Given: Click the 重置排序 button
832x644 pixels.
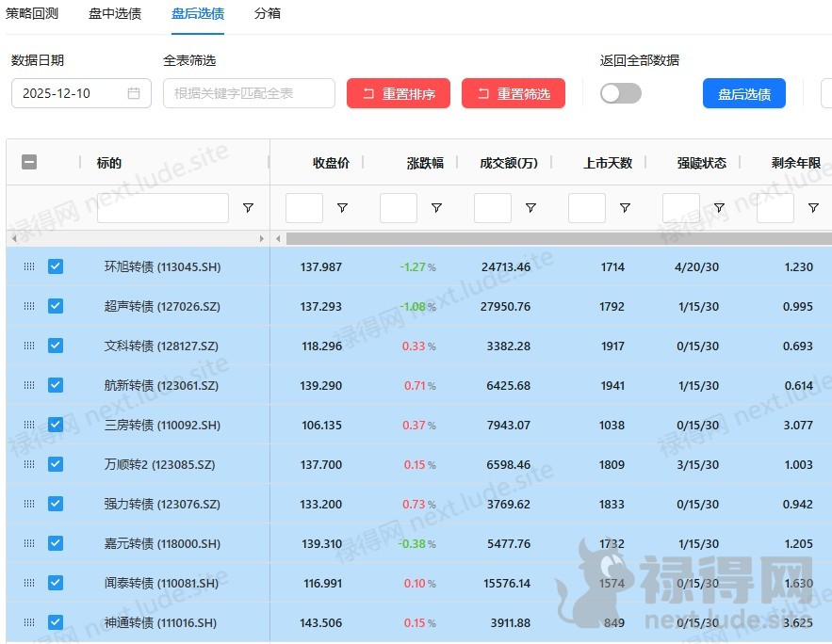Looking at the screenshot, I should pos(399,93).
